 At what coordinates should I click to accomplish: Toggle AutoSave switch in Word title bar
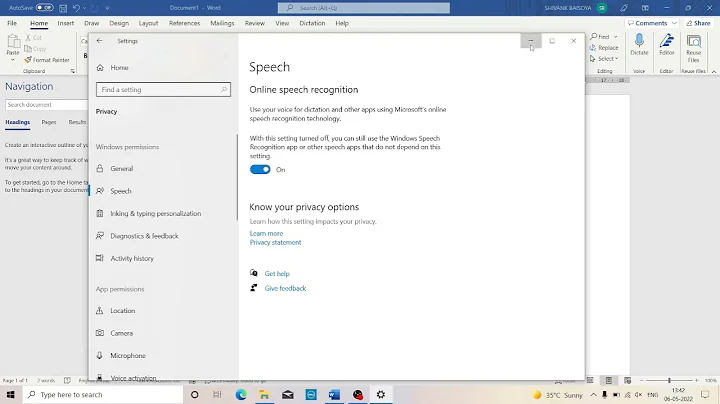[x=45, y=8]
